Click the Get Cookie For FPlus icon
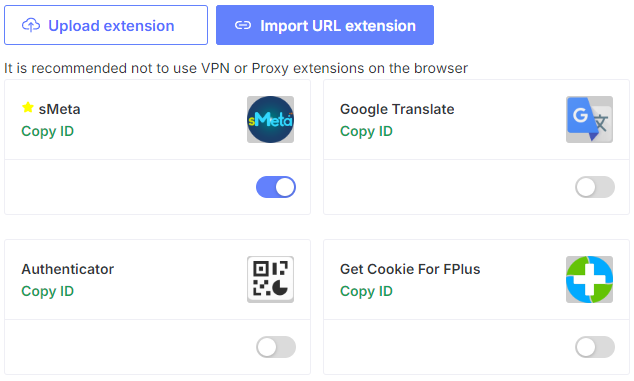Image resolution: width=634 pixels, height=381 pixels. 589,279
